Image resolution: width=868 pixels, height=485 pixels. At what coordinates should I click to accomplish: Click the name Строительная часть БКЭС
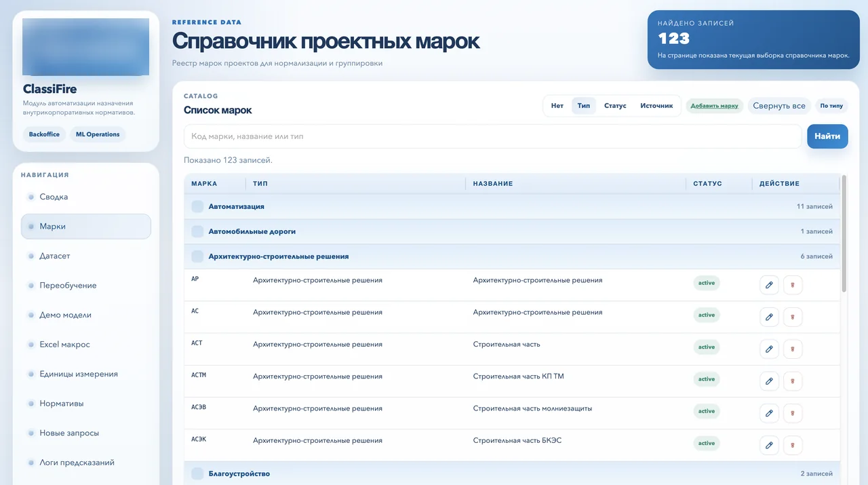click(517, 440)
